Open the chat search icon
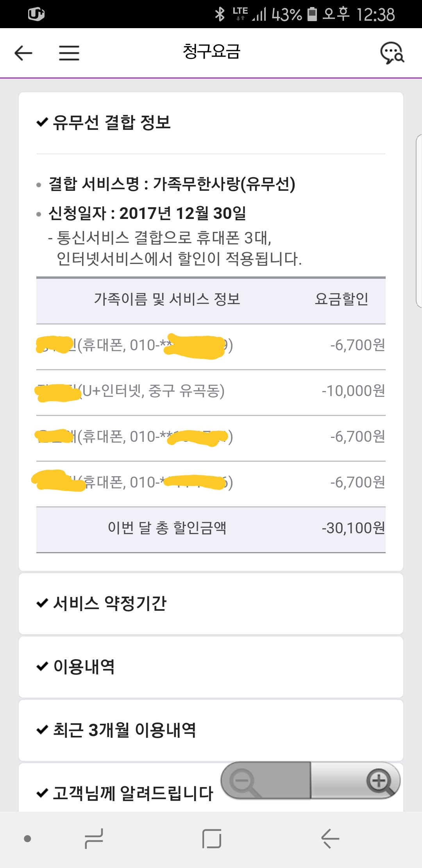 392,53
